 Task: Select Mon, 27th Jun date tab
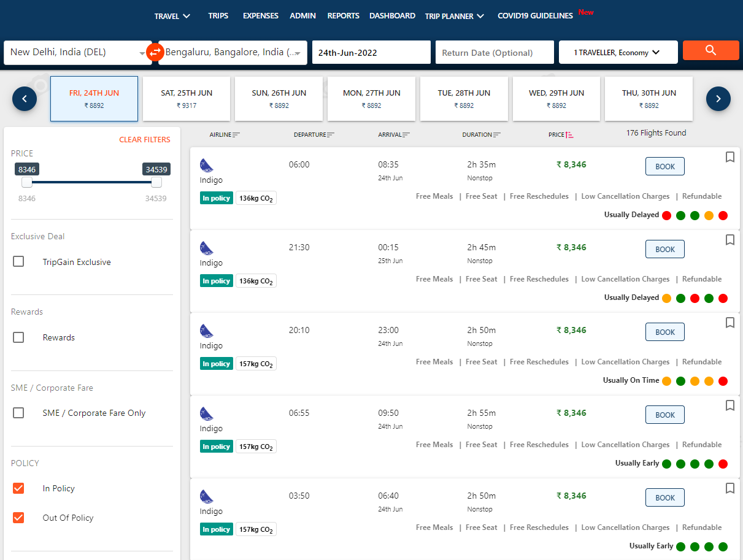click(x=372, y=99)
